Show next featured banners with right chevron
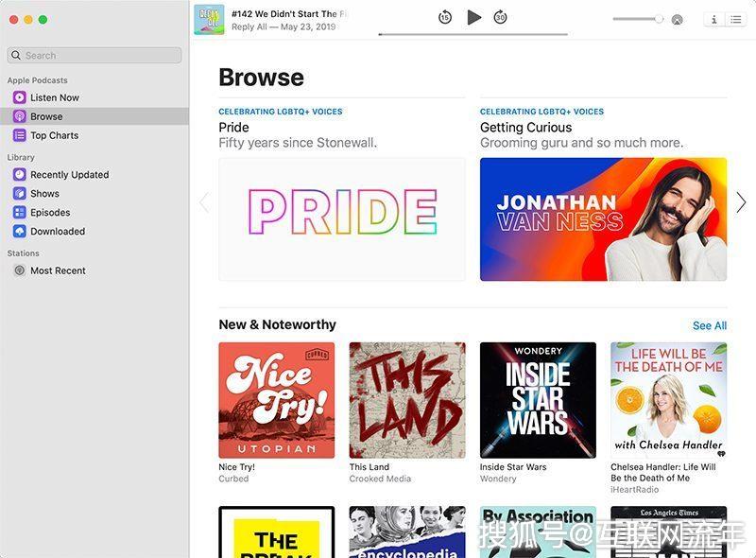The width and height of the screenshot is (756, 558). pos(741,202)
